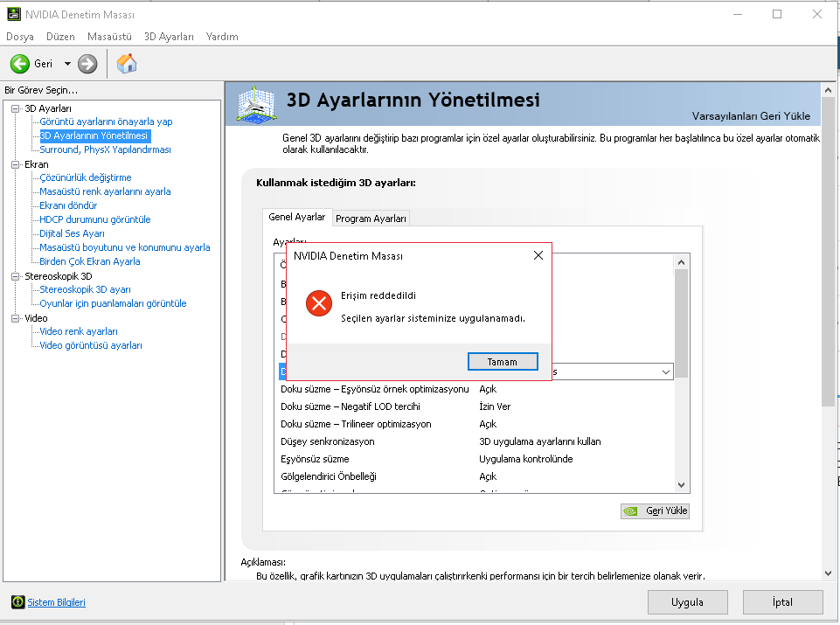Open Birden Çok Ekran Ayarla

point(89,261)
